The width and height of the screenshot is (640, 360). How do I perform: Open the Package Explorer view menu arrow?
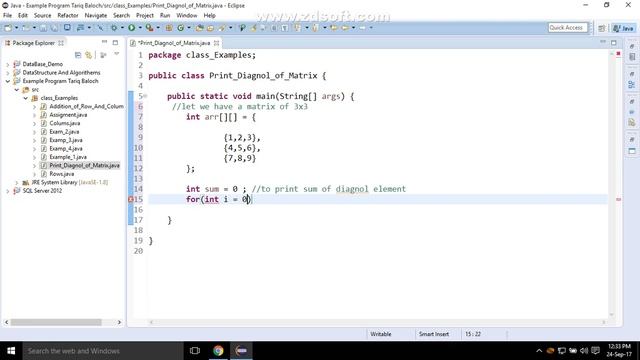(116, 54)
